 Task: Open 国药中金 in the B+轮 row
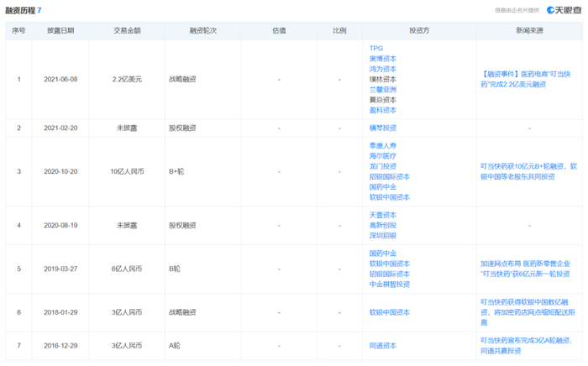pyautogui.click(x=382, y=187)
